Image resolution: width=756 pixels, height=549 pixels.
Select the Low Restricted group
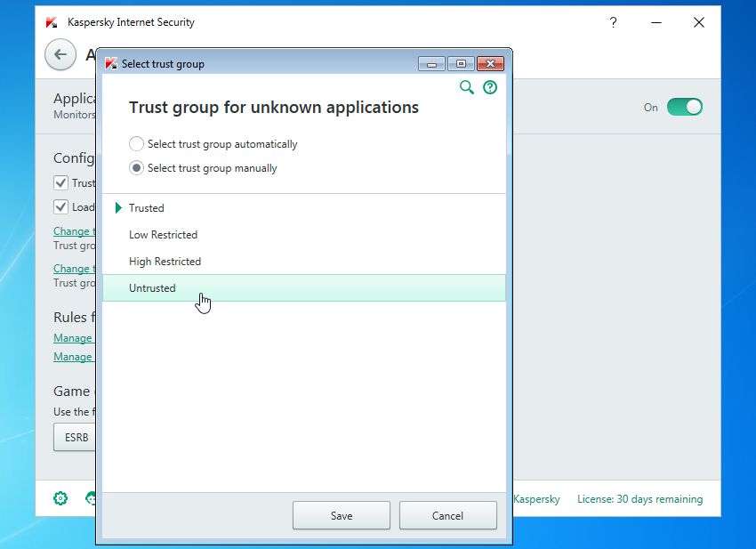(163, 235)
